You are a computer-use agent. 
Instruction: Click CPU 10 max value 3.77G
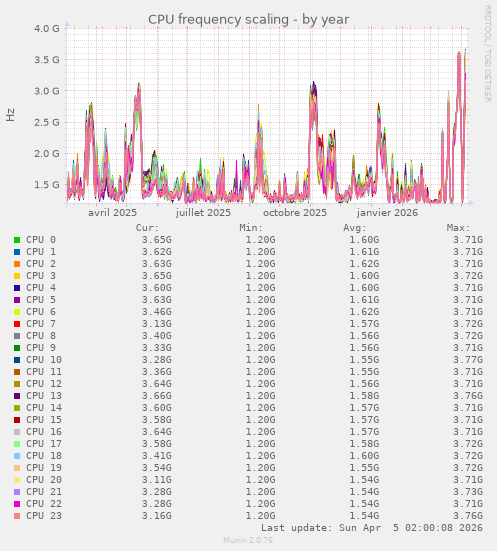click(x=468, y=360)
